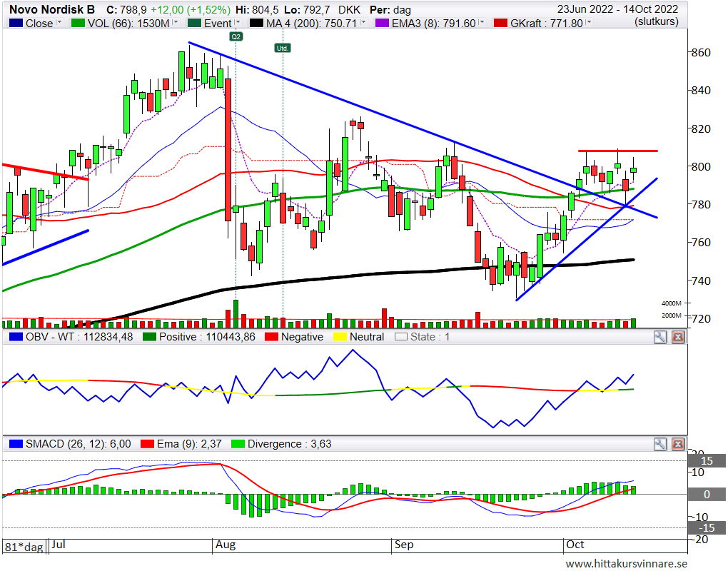Click the purple EMA3 color swatch
Screen dimensions: 728x571
coord(382,23)
